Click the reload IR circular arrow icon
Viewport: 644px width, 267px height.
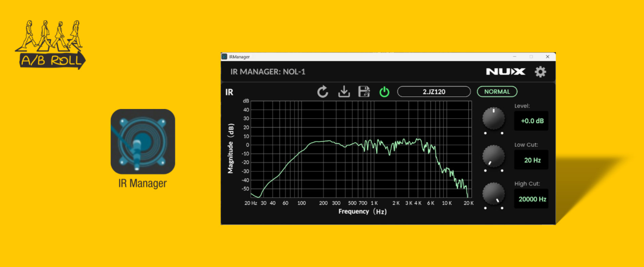pyautogui.click(x=323, y=92)
